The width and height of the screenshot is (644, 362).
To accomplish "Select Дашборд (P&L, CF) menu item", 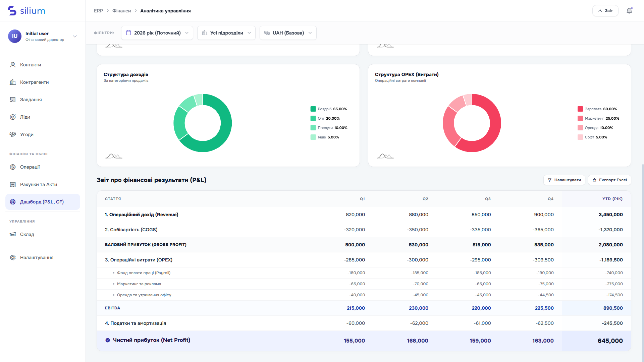I will [x=43, y=202].
